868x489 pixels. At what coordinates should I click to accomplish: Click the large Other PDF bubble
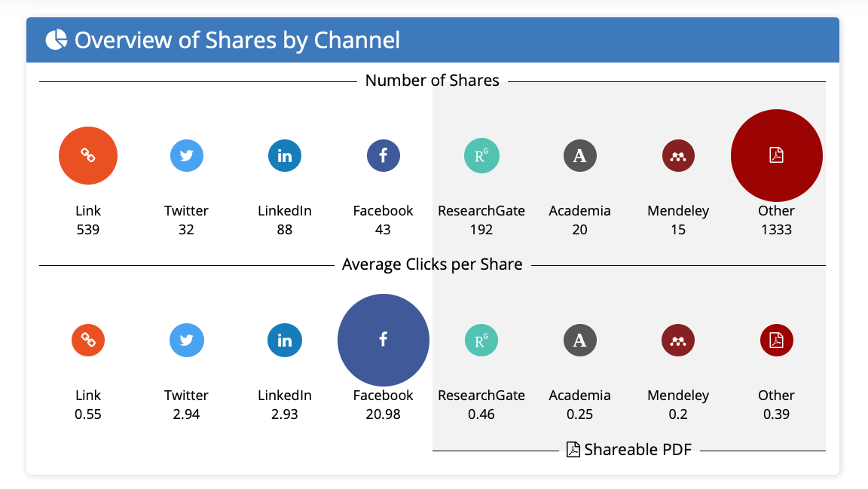point(776,155)
